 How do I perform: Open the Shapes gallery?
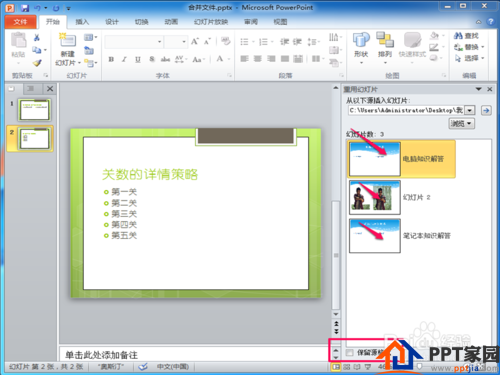(361, 47)
